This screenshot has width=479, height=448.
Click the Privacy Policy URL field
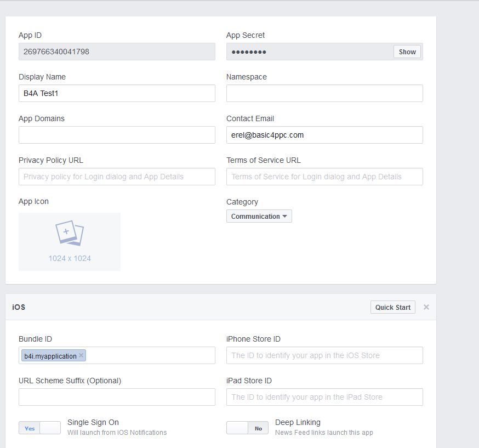pos(117,177)
